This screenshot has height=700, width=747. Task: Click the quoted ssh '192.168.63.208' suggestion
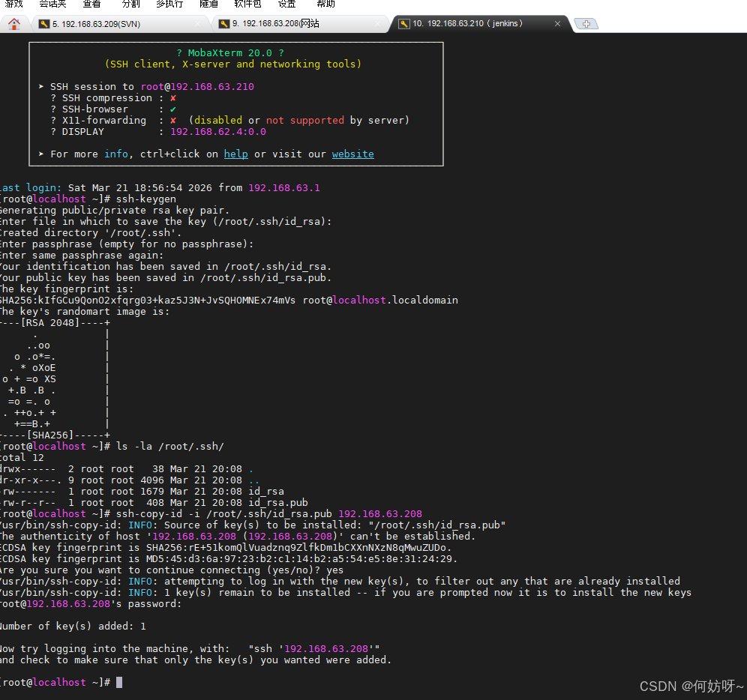tap(314, 648)
